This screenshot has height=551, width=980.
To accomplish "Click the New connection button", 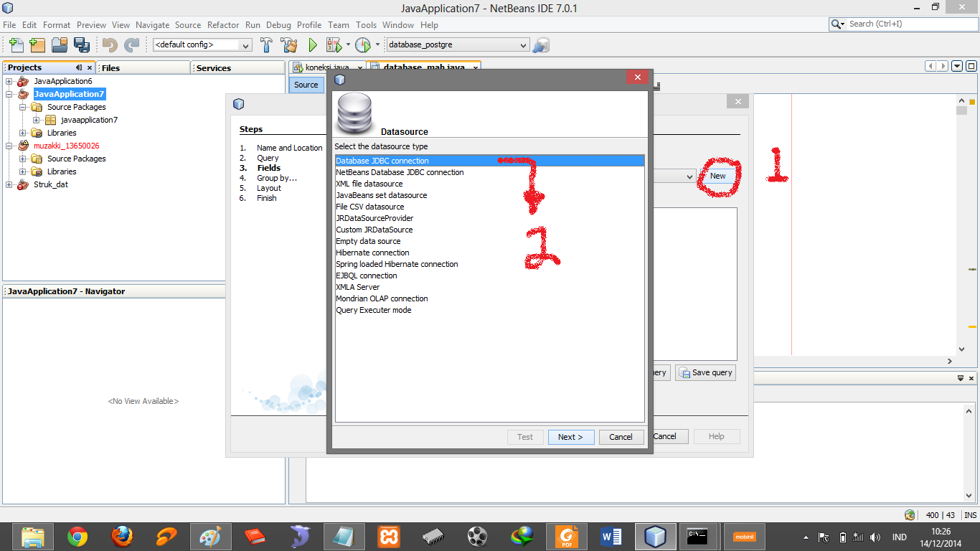I will click(718, 176).
